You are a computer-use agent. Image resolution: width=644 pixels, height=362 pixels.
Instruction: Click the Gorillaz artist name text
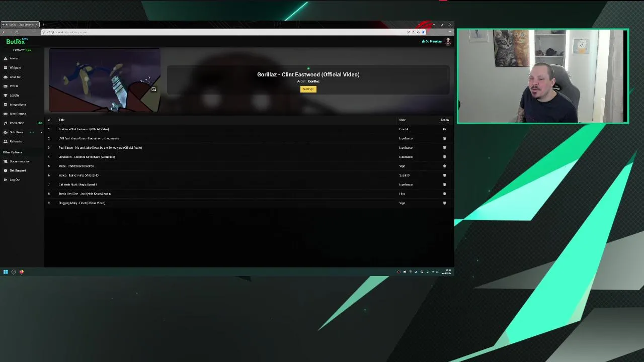(x=314, y=81)
